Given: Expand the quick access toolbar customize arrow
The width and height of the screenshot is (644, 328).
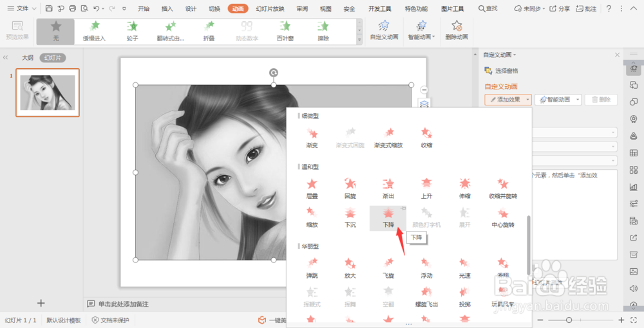Looking at the screenshot, I should [x=124, y=8].
